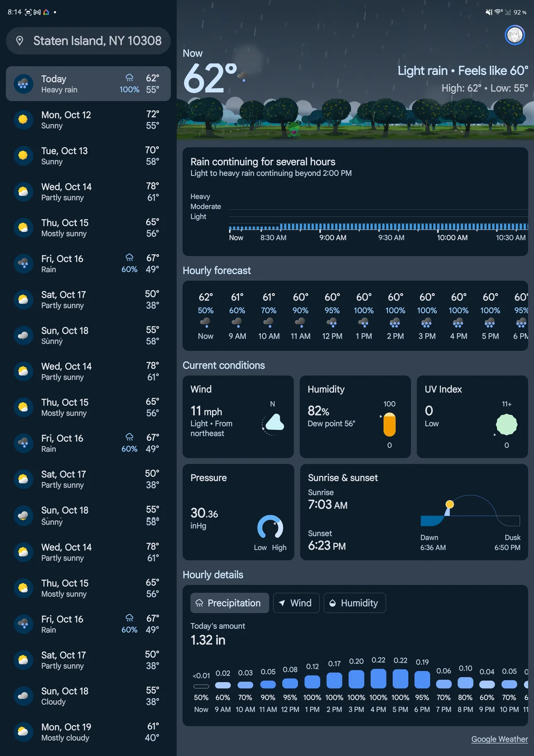Switch to the Wind details tab
The image size is (534, 756).
[x=296, y=603]
